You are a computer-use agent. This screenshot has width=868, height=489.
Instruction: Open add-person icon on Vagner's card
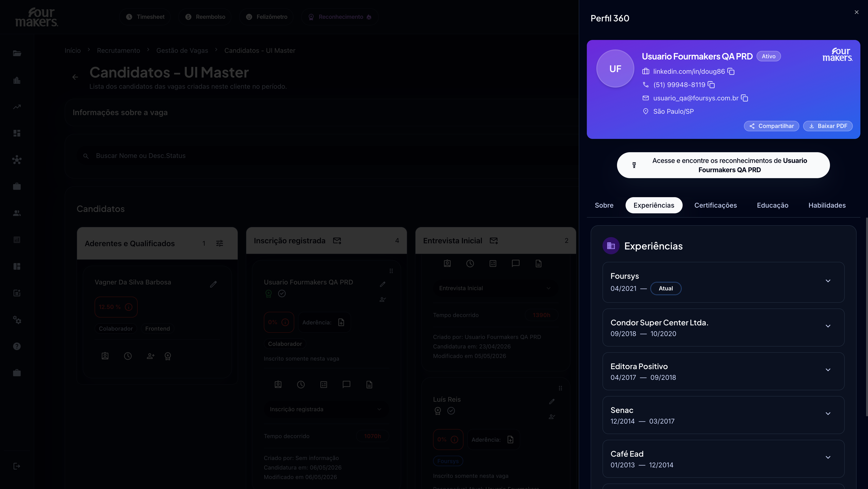(x=151, y=356)
